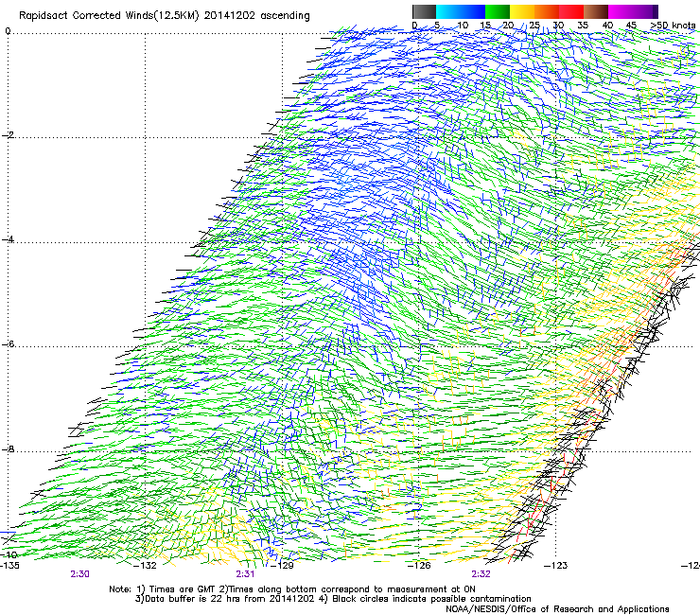The width and height of the screenshot is (700, 615).
Task: Click the purple time label '2:32'
Action: (481, 574)
